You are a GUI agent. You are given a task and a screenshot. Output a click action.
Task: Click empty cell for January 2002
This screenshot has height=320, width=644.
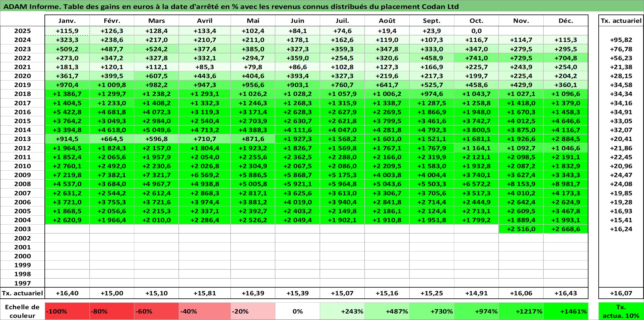(x=67, y=238)
